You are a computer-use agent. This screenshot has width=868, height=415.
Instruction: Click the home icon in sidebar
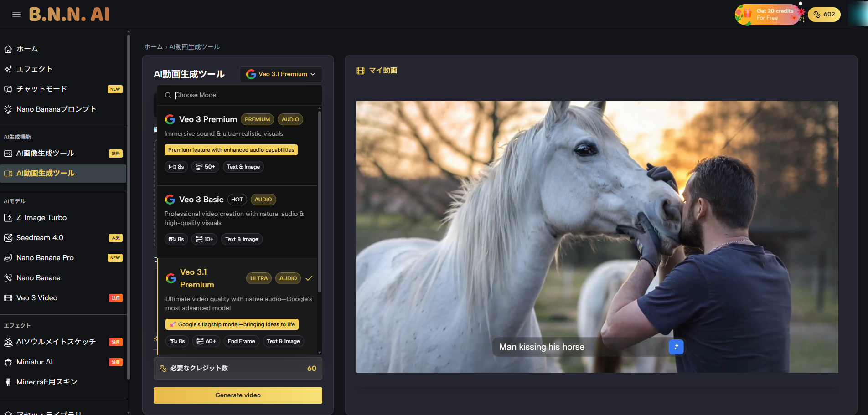8,49
